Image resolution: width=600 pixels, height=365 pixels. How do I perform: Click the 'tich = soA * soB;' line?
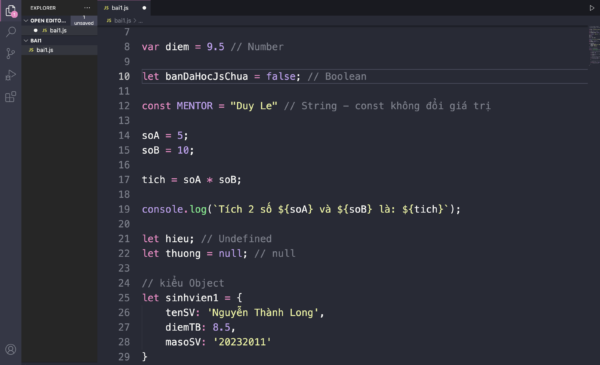192,180
